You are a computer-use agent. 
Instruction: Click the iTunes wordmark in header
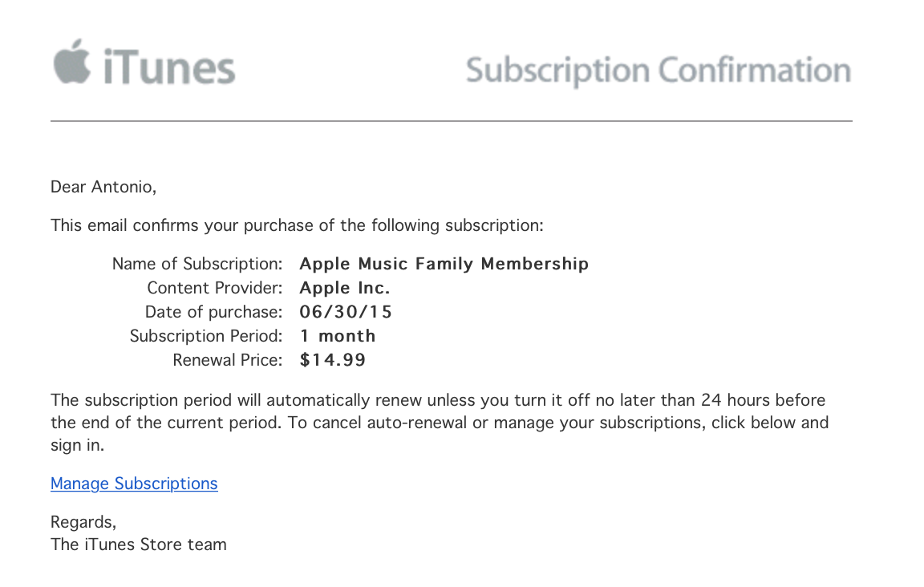169,67
